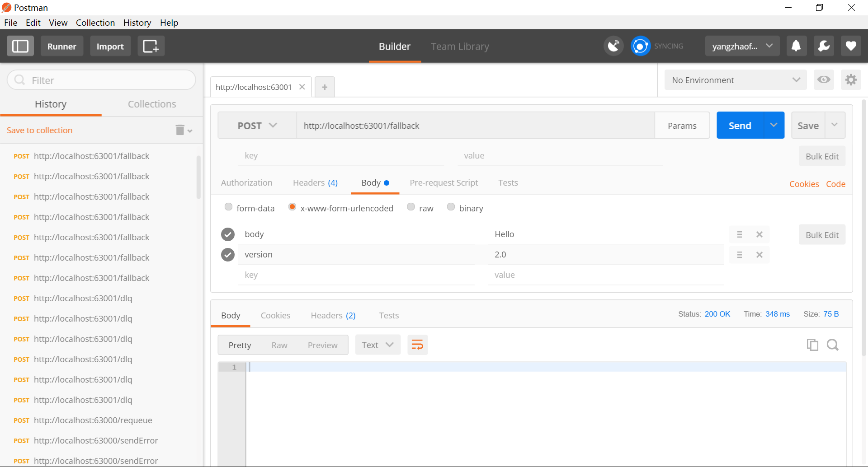Open No Environment dropdown
The height and width of the screenshot is (467, 868).
(736, 80)
